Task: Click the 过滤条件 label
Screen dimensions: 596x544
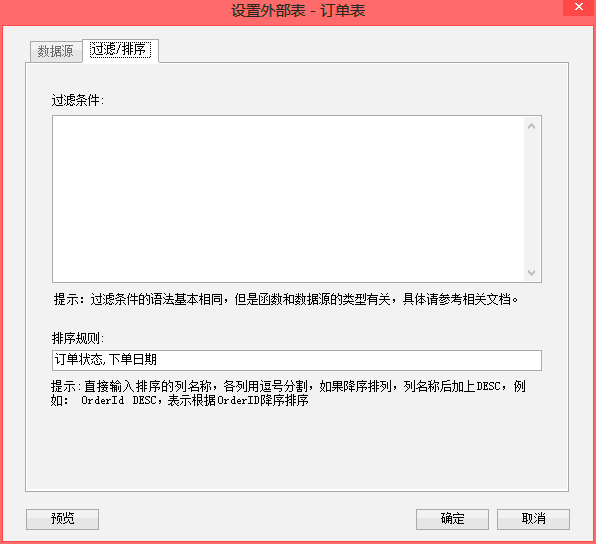Action: 78,100
